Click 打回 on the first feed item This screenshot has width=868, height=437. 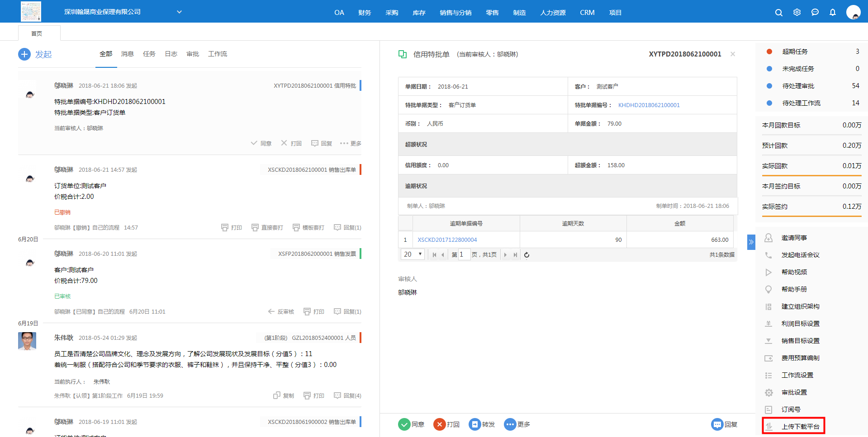tap(291, 143)
